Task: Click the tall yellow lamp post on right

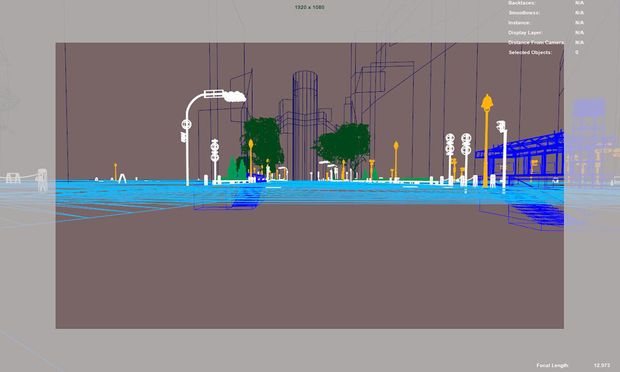Action: pos(486,140)
